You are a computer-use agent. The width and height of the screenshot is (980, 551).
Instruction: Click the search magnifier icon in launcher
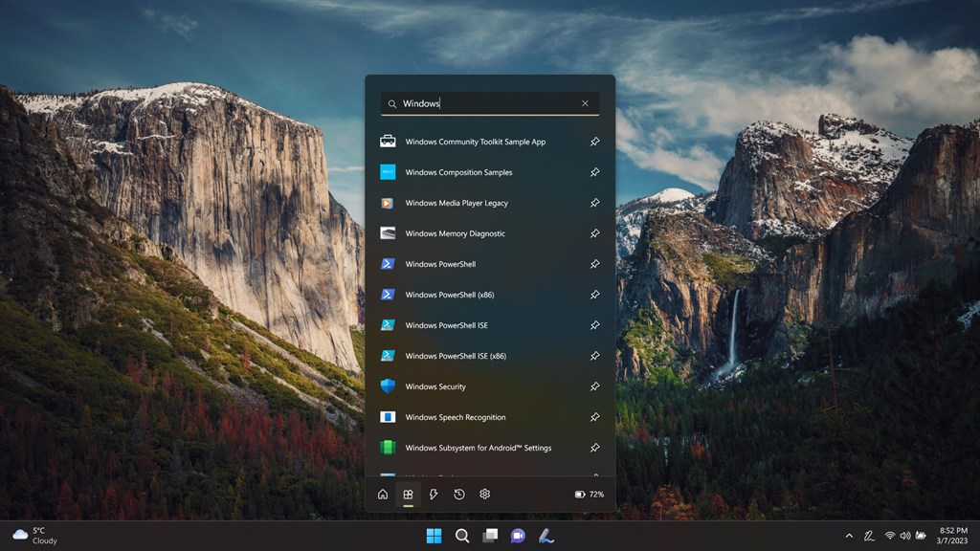(x=391, y=103)
